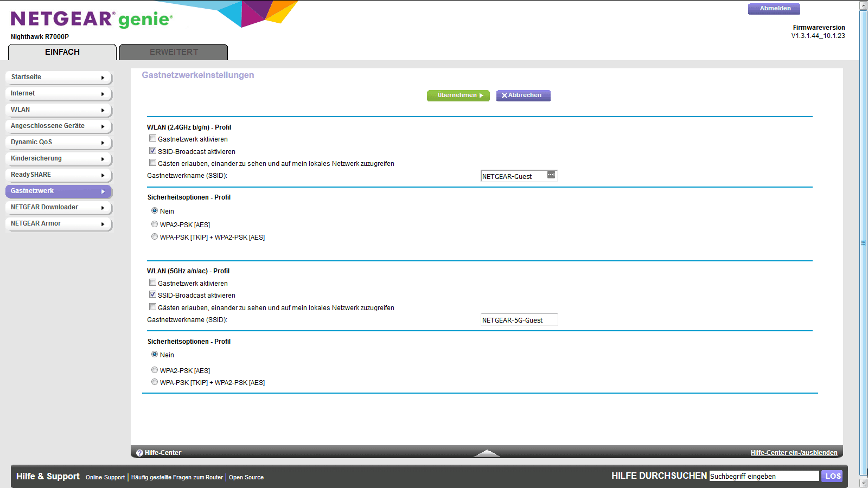Image resolution: width=868 pixels, height=488 pixels.
Task: Click the Suchbegriff eingeben search field
Action: pos(764,476)
